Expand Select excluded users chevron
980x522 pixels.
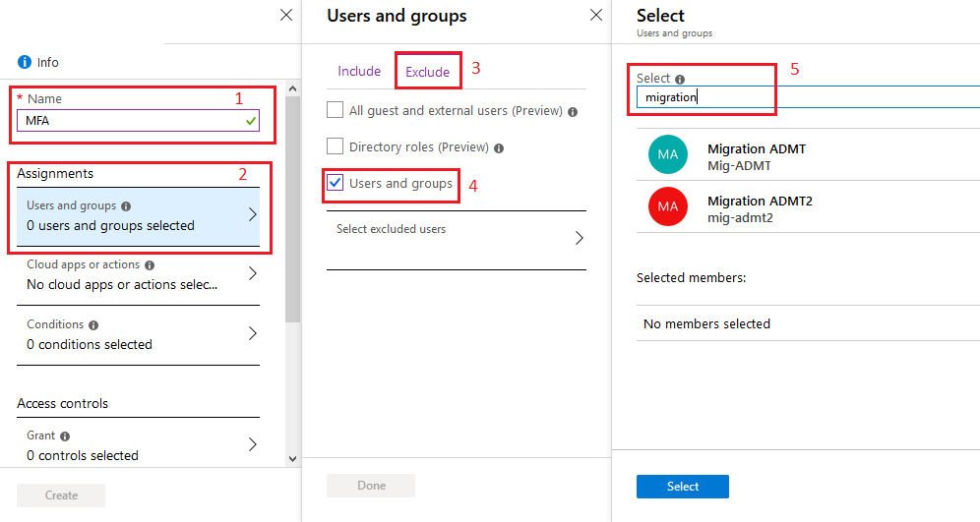tap(580, 238)
